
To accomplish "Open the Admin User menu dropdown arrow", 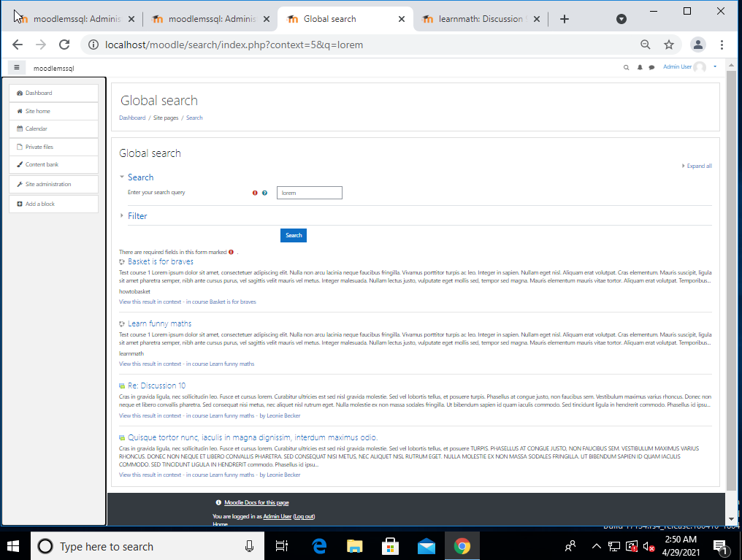I will (x=715, y=66).
